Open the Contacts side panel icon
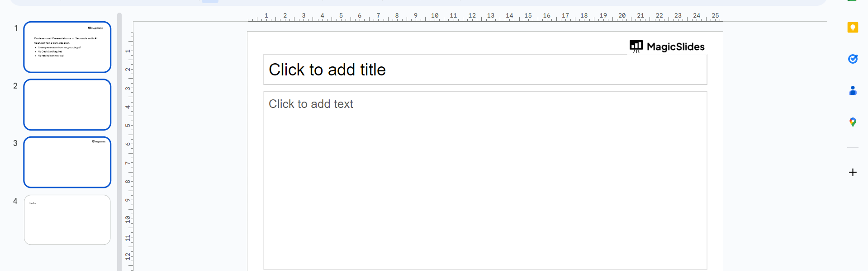Viewport: 868px width, 271px height. point(853,91)
